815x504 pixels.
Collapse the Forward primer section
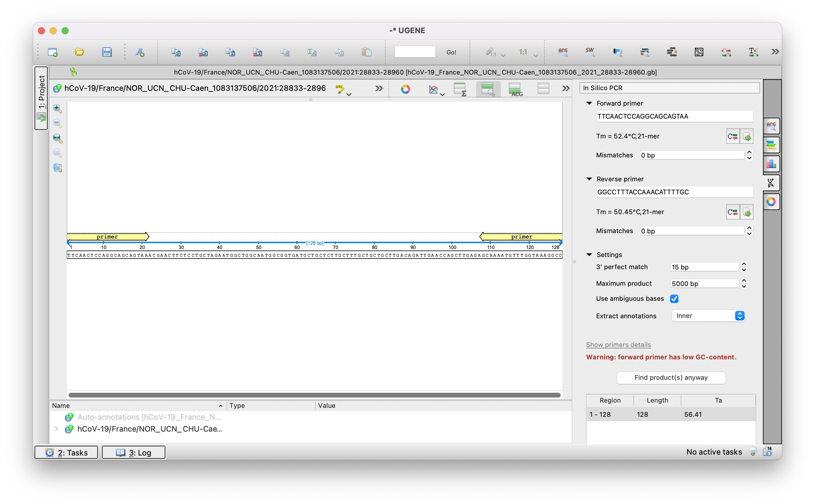point(589,103)
